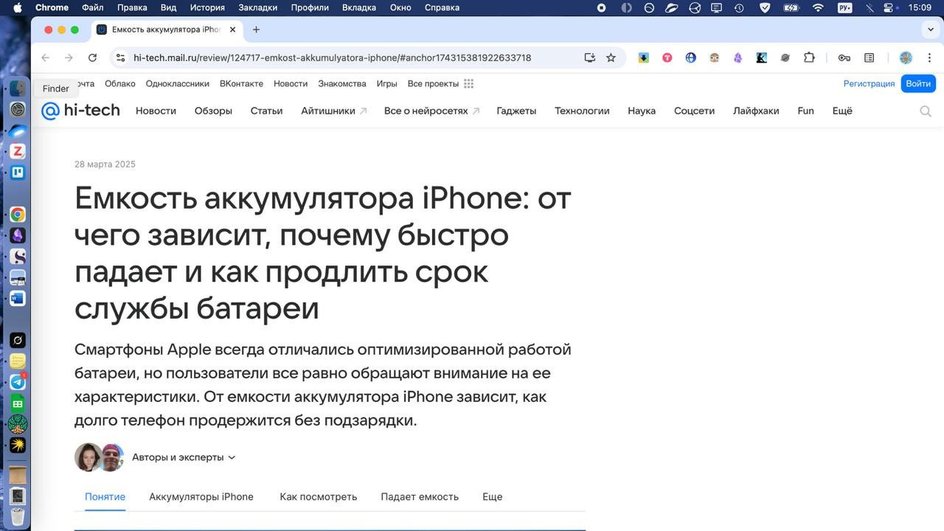Open the Notes app in the Dock
Viewport: 944px width, 531px height.
coord(17,361)
